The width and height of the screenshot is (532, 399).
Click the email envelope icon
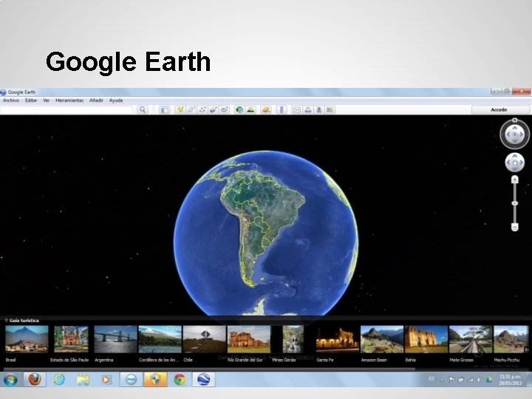click(x=297, y=110)
